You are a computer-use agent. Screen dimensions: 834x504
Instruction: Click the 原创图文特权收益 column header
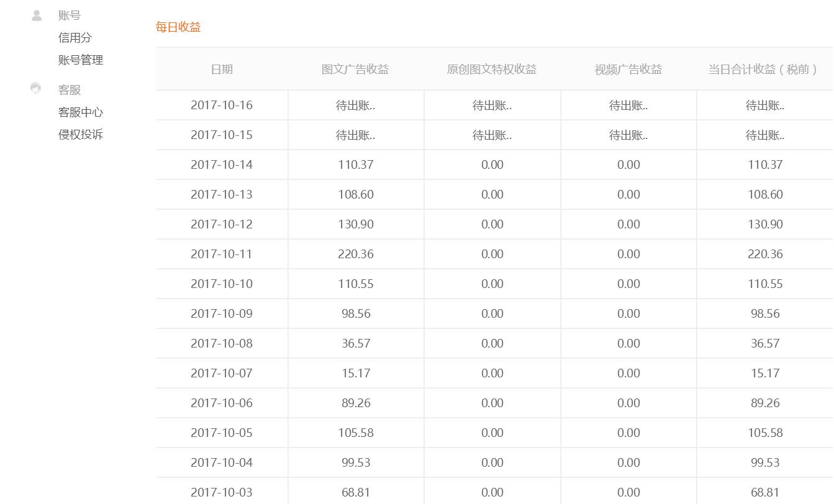(492, 69)
